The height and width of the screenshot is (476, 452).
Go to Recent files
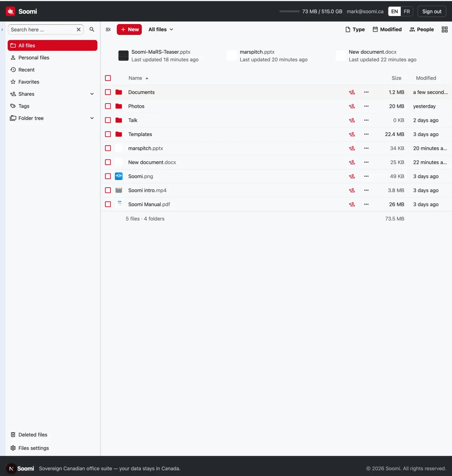(53, 70)
